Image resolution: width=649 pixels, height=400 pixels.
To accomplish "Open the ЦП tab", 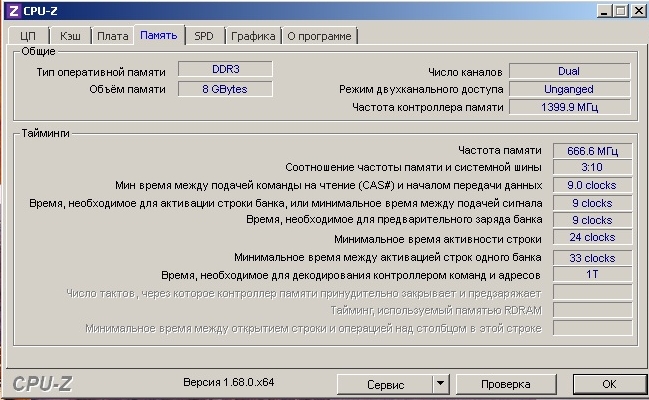I will (28, 36).
